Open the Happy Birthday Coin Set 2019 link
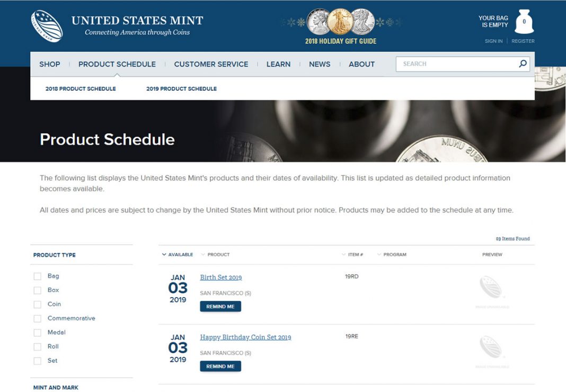The height and width of the screenshot is (392, 566). pyautogui.click(x=245, y=337)
